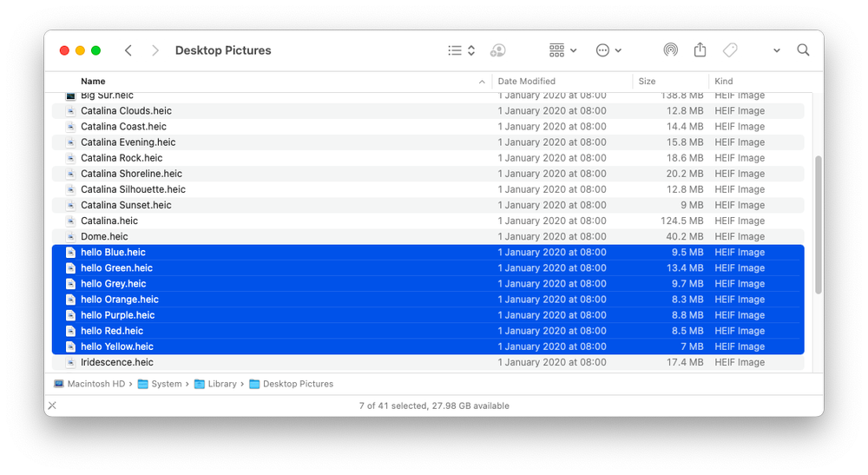
Task: Click the Iridescence.heic file icon
Action: (x=70, y=362)
